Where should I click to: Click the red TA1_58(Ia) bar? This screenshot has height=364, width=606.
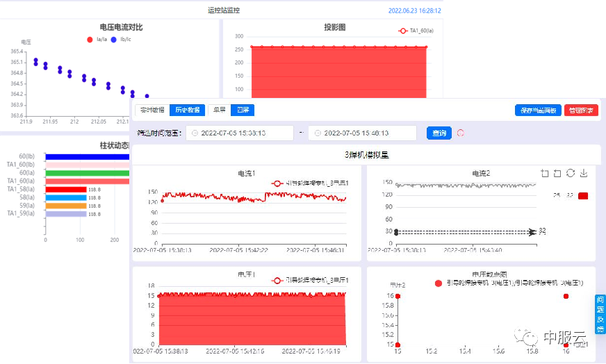coord(66,190)
